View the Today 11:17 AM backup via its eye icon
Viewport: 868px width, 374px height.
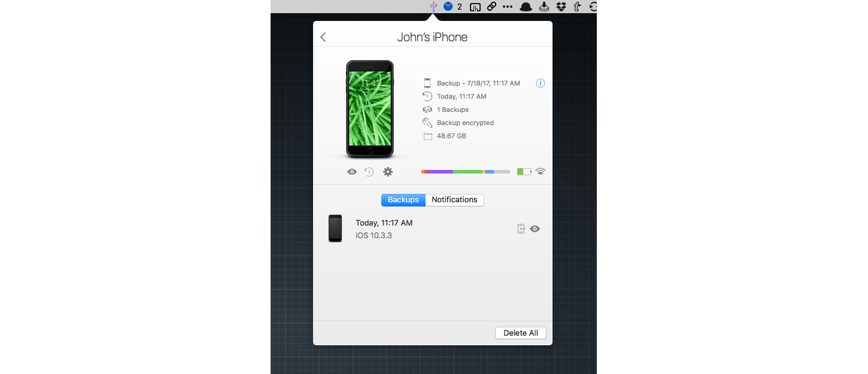(535, 229)
